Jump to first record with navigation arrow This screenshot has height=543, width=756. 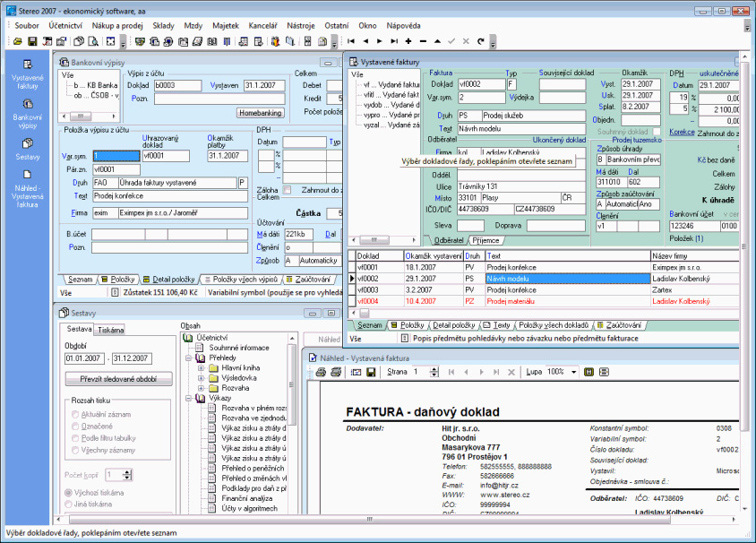click(x=351, y=41)
